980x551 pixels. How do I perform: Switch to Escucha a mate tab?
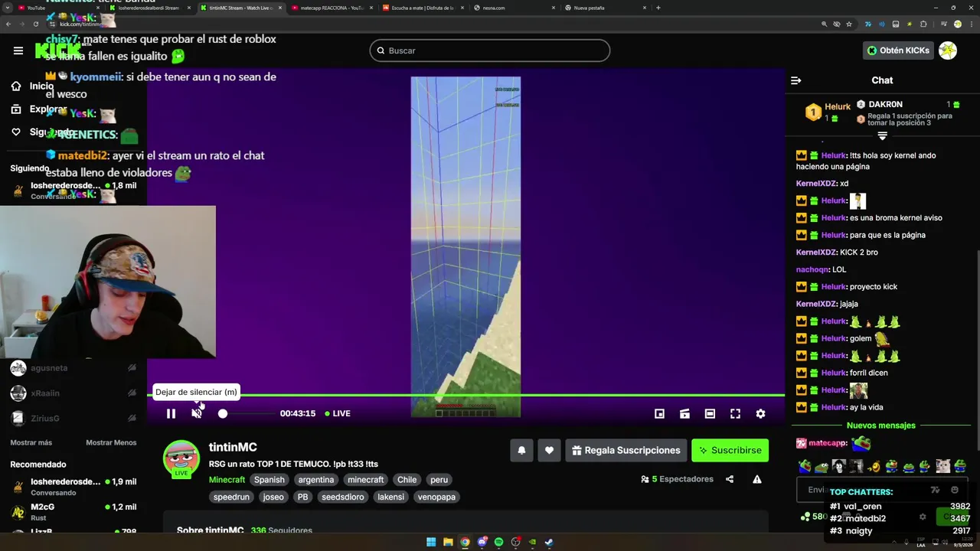[423, 8]
